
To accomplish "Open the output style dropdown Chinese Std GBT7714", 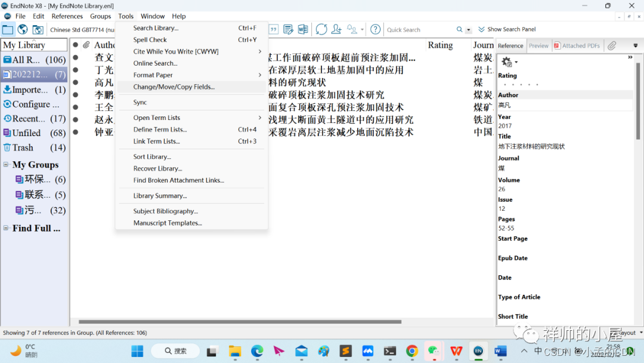I will 82,30.
